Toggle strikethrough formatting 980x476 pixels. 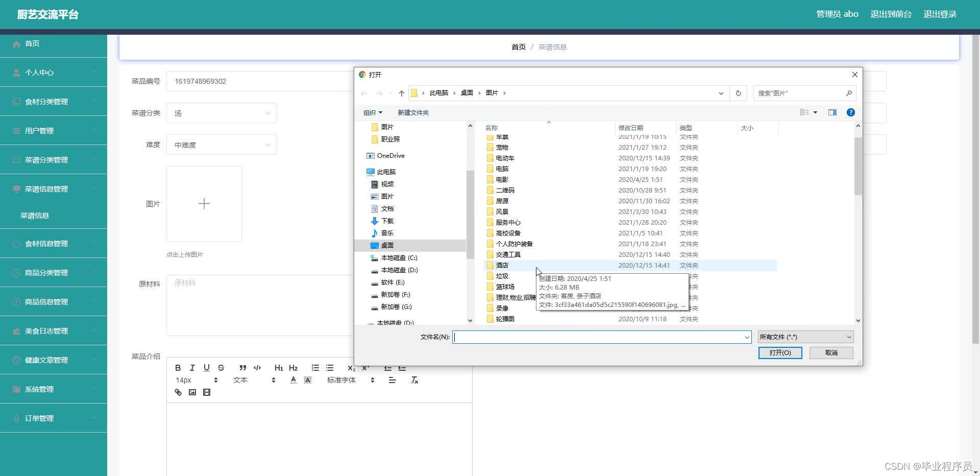coord(220,368)
